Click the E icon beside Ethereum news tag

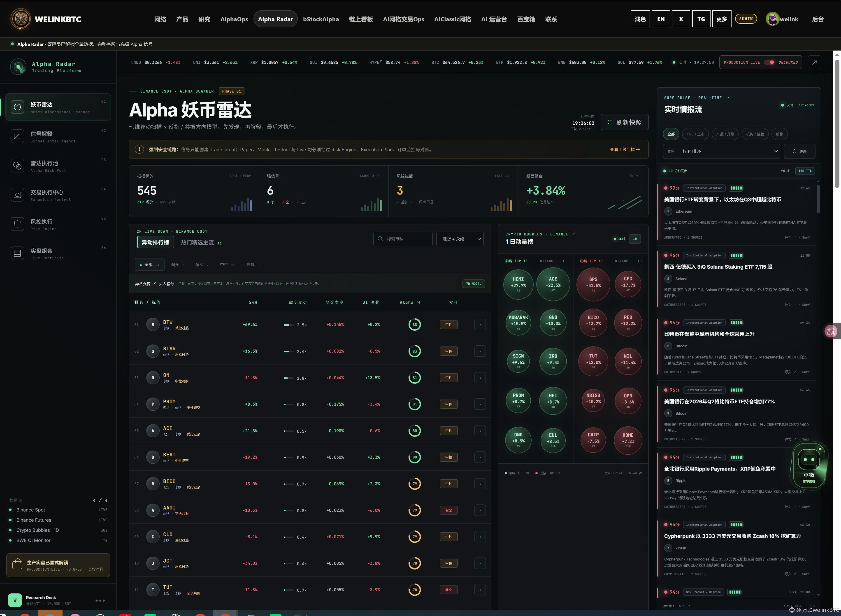coord(668,212)
